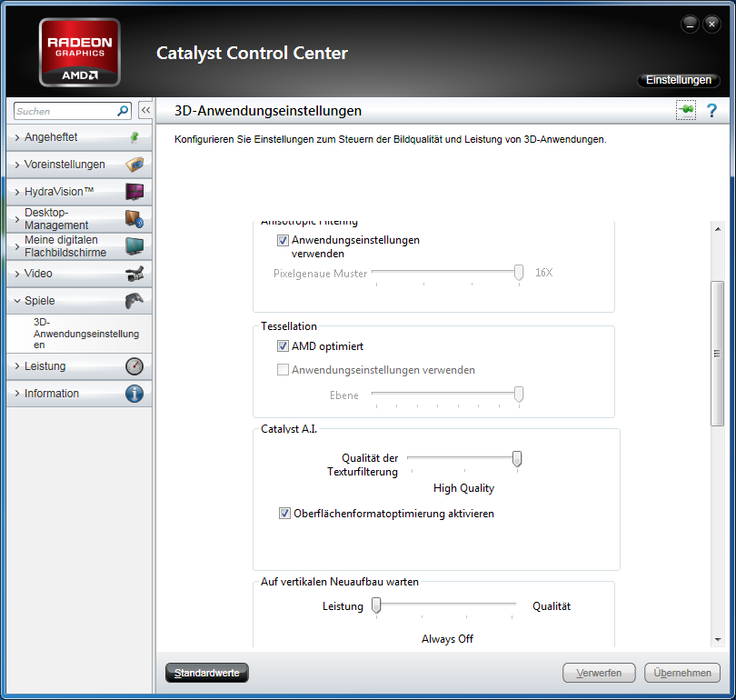Click the vertical scrollbar thumb

pos(717,354)
